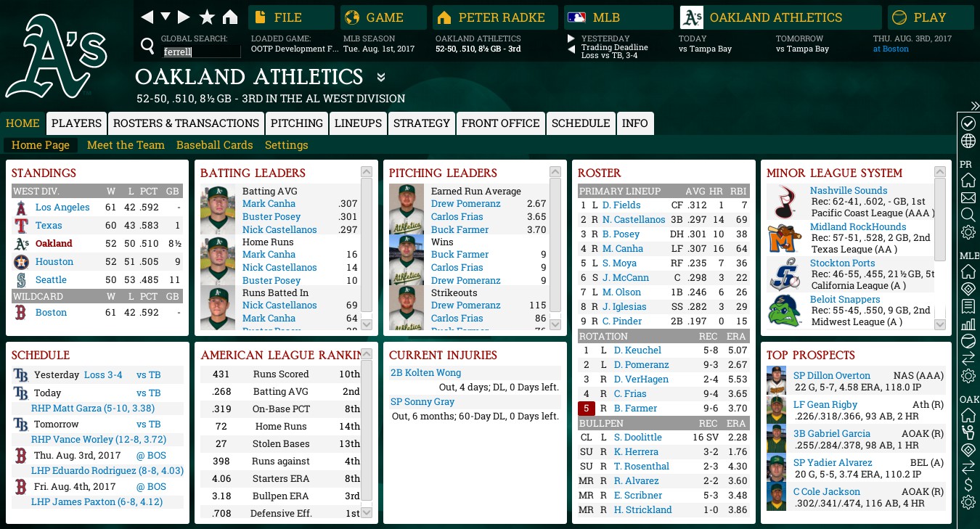Click the OAK section diamond field icon
Screen dimensions: 980x529
coord(968,450)
